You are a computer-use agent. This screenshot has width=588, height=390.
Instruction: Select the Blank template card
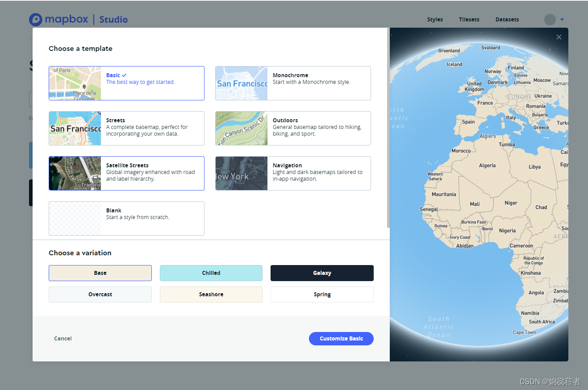point(126,219)
